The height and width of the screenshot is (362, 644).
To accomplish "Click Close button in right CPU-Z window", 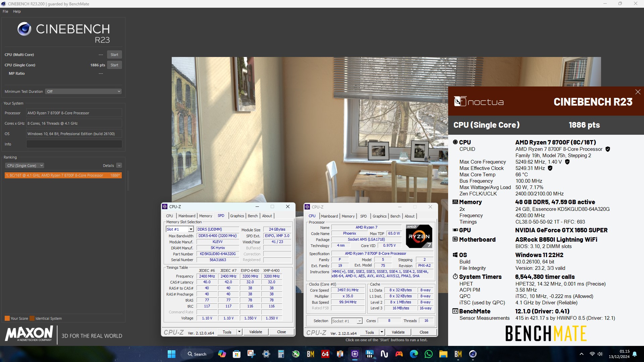I will pyautogui.click(x=424, y=333).
